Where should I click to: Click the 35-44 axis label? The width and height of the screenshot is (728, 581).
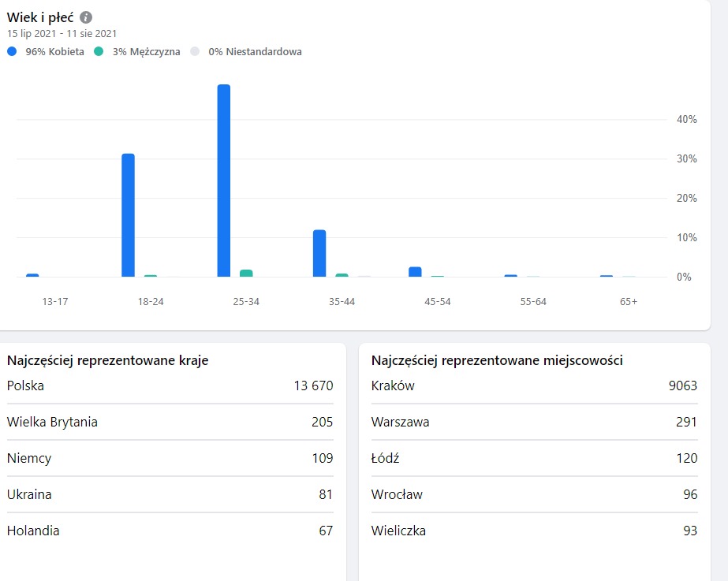point(342,302)
